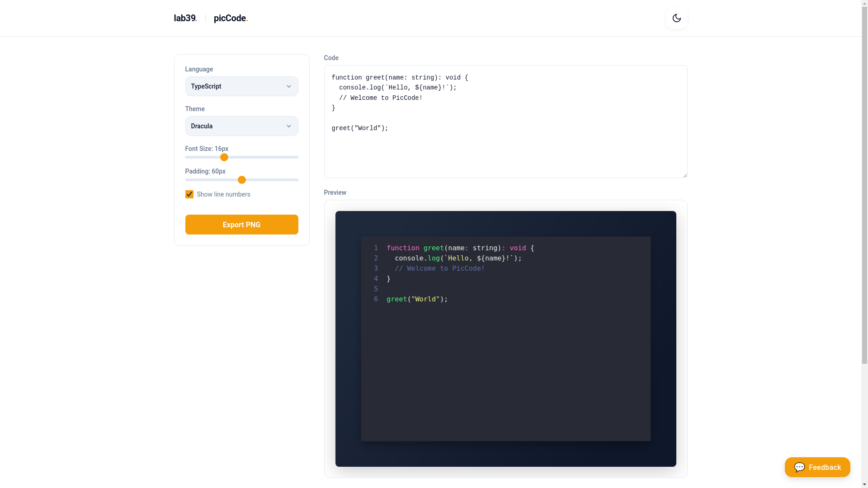Click the Export PNG button
Screen dimensions: 868x488
[x=241, y=225]
